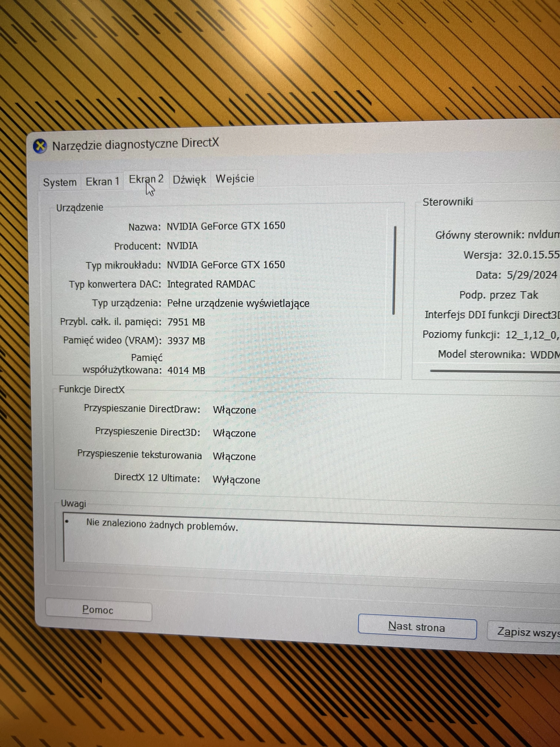Select the Ekran 2 tab
The width and height of the screenshot is (560, 747).
click(146, 179)
